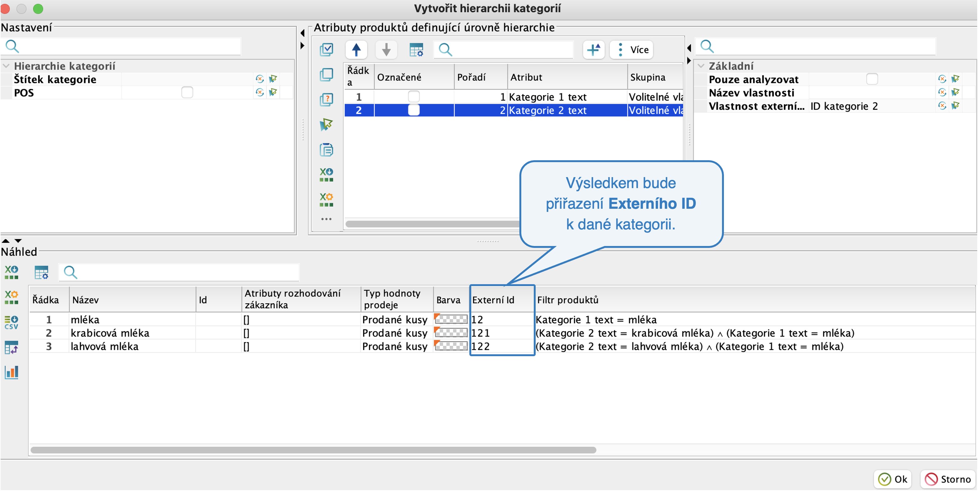Select the lahvová mléka preview row
The height and width of the screenshot is (492, 980).
[502, 346]
